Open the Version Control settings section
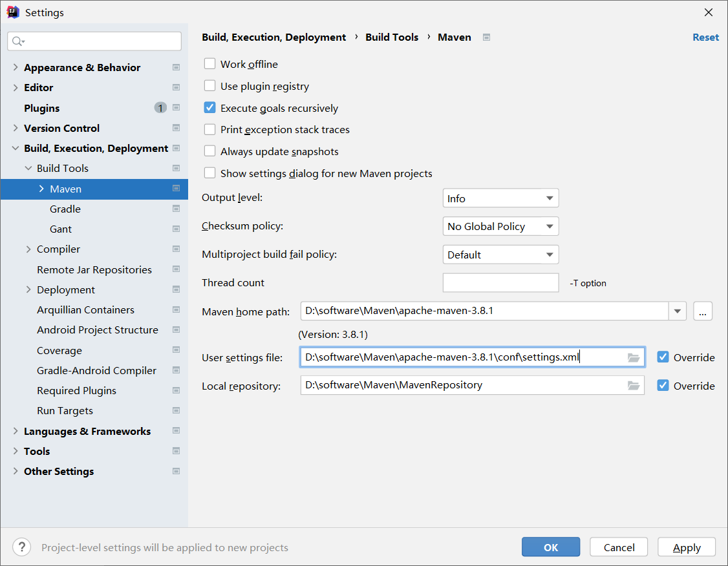Screen dimensions: 728x566 [61, 128]
